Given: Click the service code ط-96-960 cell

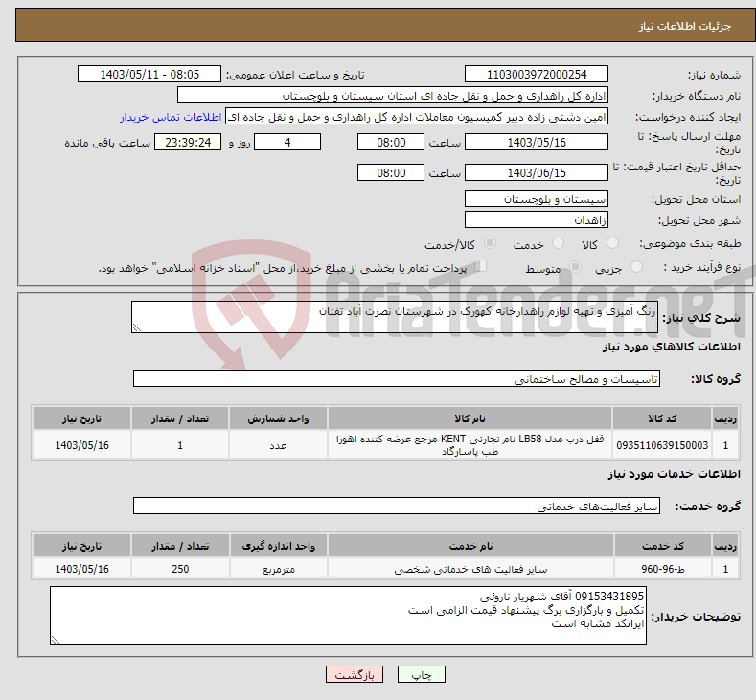Looking at the screenshot, I should click(662, 569).
